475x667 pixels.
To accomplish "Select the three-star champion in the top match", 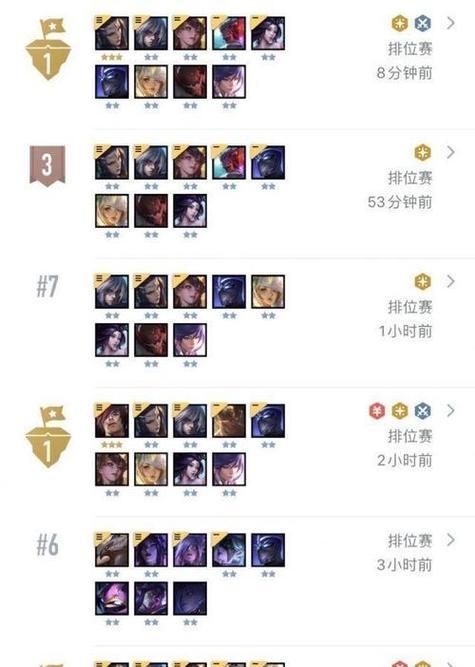I will coord(112,34).
